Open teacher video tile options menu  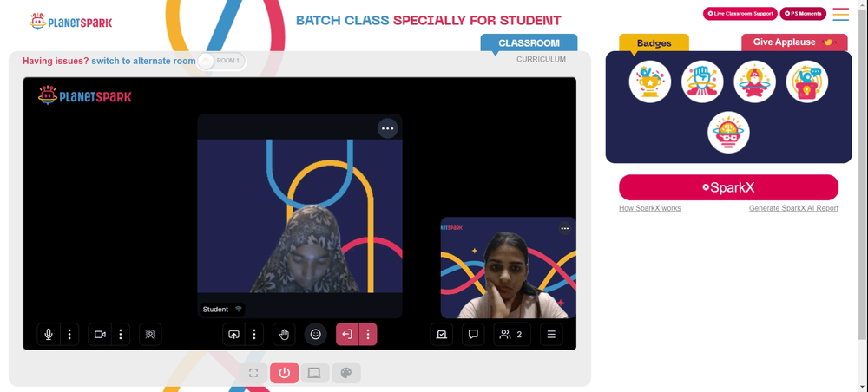[x=565, y=228]
